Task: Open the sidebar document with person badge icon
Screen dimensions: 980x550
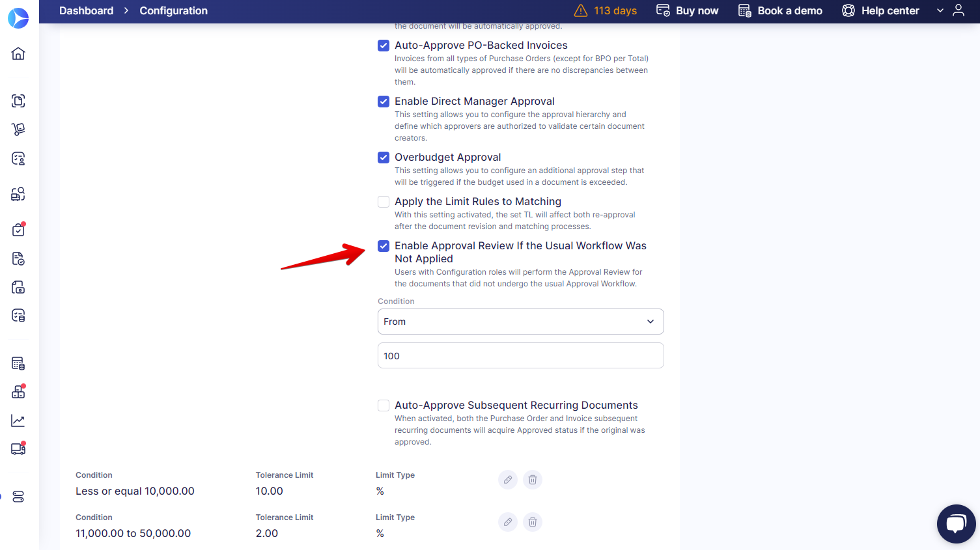Action: [18, 158]
